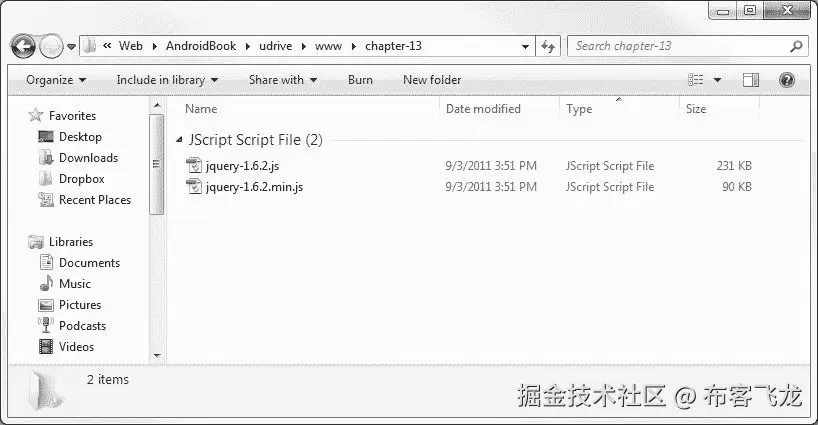Open the Organize menu

coord(56,80)
